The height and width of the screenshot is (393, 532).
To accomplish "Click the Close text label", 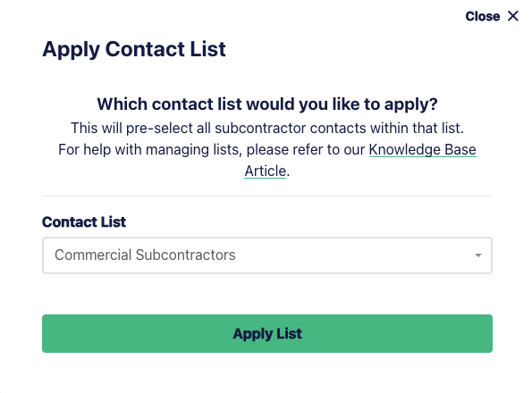I will [483, 16].
